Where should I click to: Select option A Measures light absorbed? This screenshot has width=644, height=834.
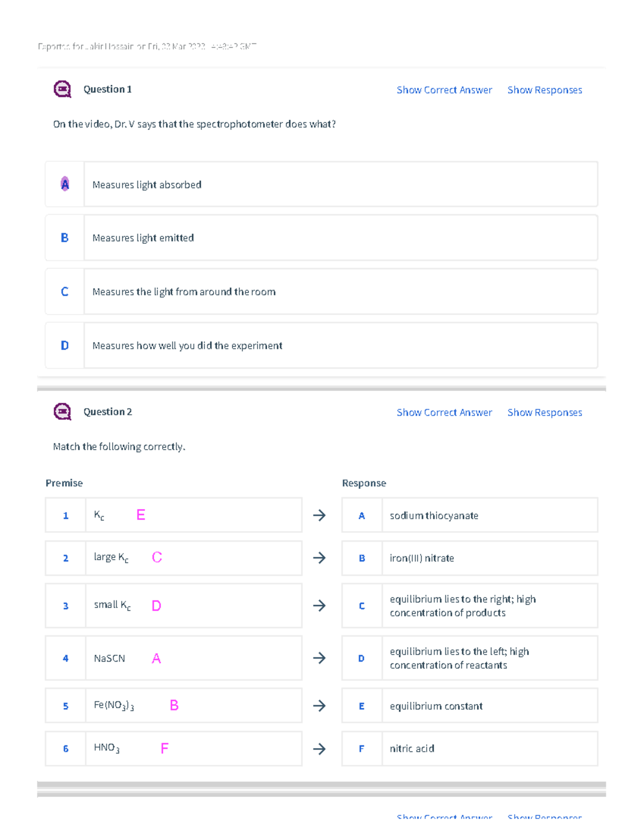point(321,184)
